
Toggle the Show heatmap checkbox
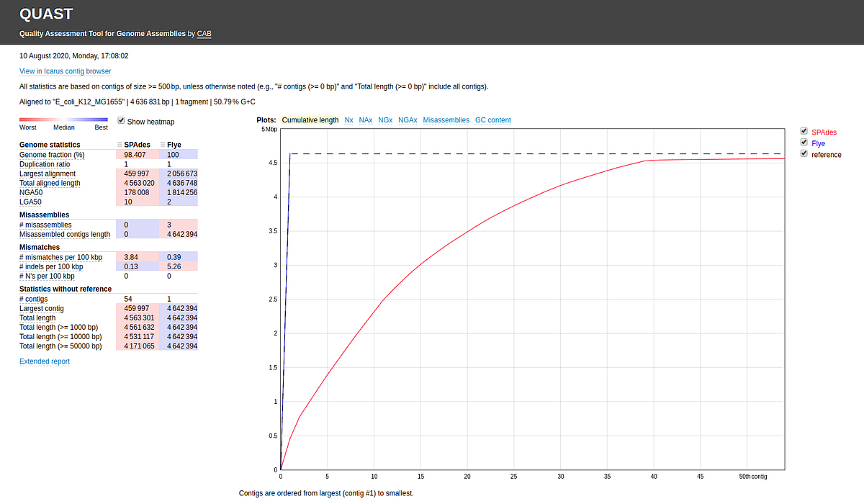(x=121, y=121)
